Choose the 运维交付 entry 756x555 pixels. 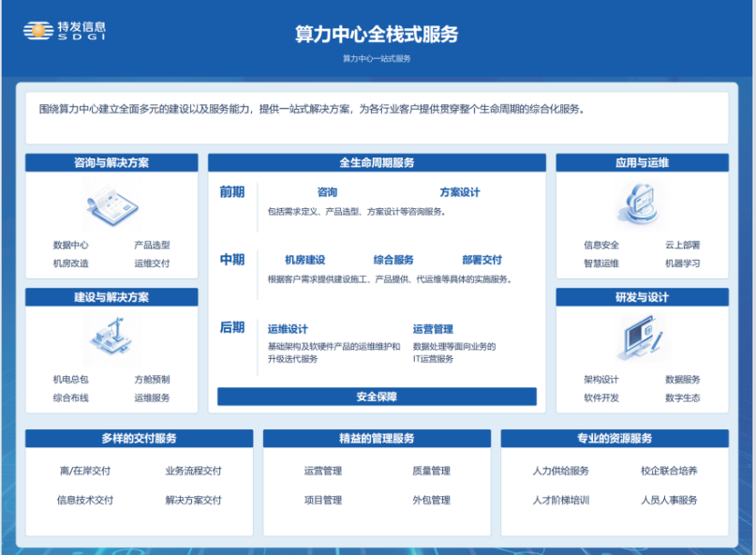(152, 263)
